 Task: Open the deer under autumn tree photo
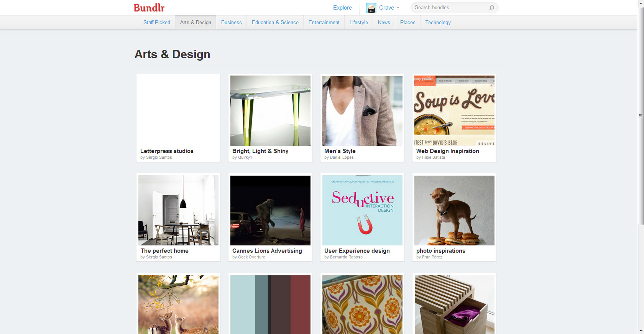pos(178,304)
